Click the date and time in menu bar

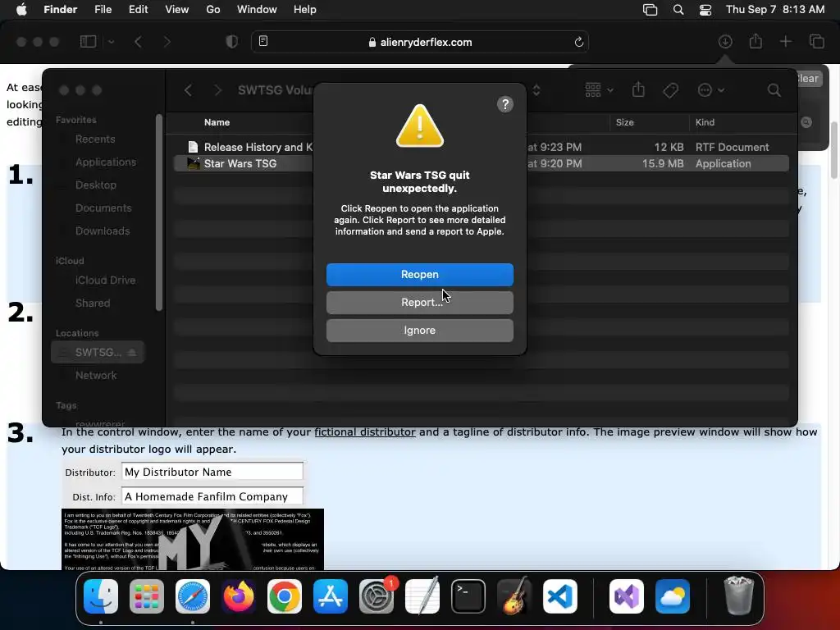[775, 10]
